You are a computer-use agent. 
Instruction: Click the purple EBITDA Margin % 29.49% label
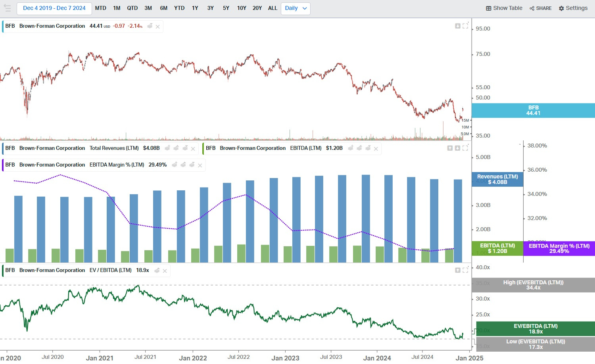559,248
